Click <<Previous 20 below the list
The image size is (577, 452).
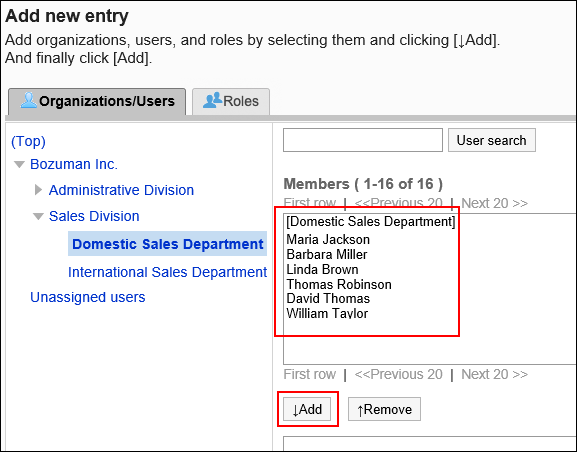point(398,374)
